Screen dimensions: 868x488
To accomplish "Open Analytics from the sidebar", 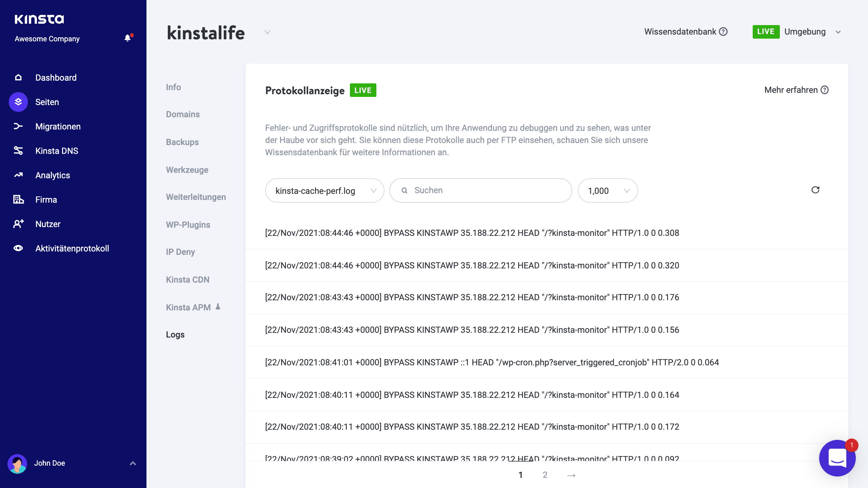I will [18, 175].
